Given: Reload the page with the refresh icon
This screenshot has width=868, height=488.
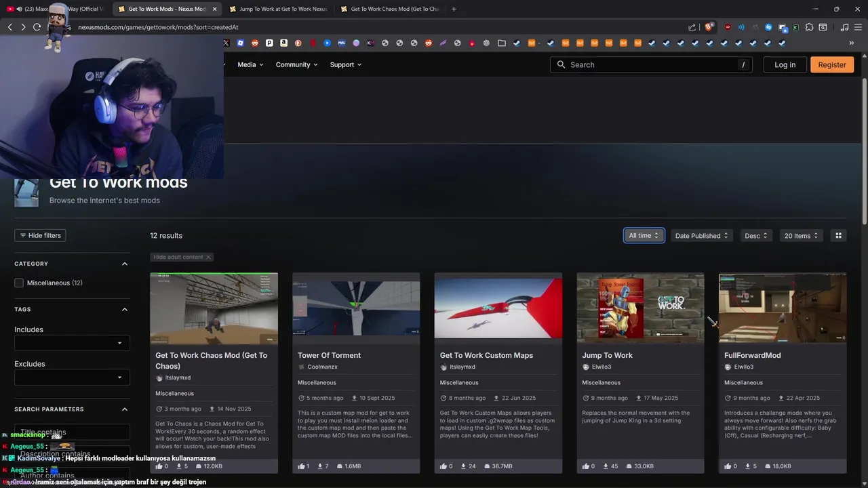Looking at the screenshot, I should pos(37,27).
